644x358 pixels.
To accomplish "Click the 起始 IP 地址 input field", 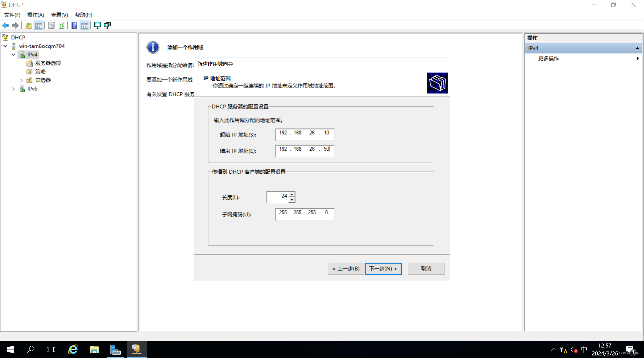I will coord(305,134).
